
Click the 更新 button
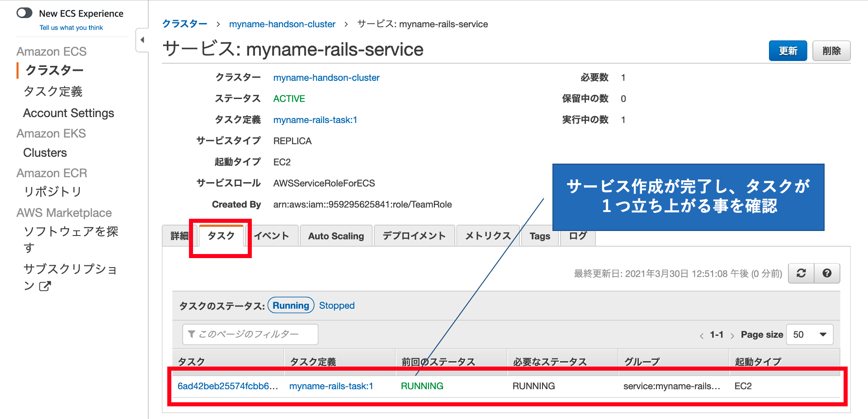[788, 51]
